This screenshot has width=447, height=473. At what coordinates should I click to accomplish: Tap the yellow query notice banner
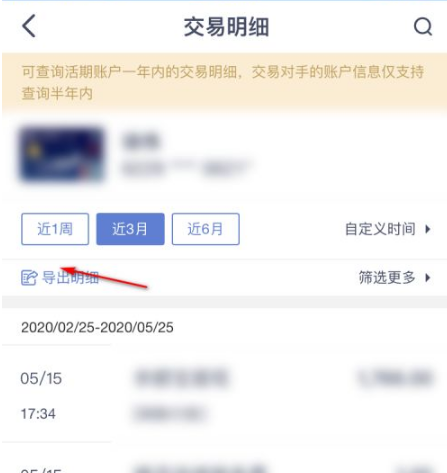(224, 82)
